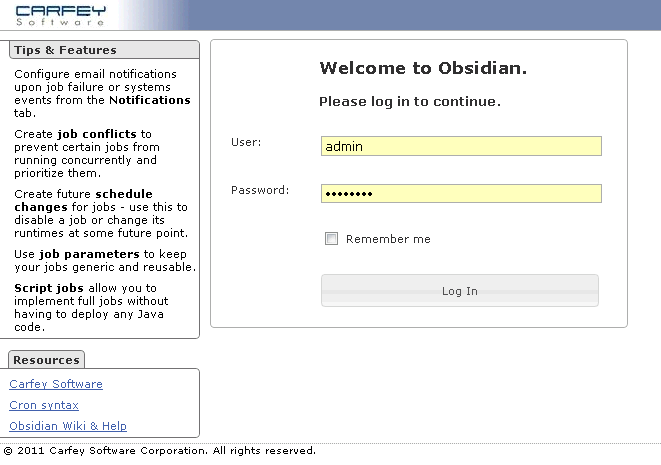Click the Please log in to continue text
Viewport: 661px width, 465px height.
point(409,101)
